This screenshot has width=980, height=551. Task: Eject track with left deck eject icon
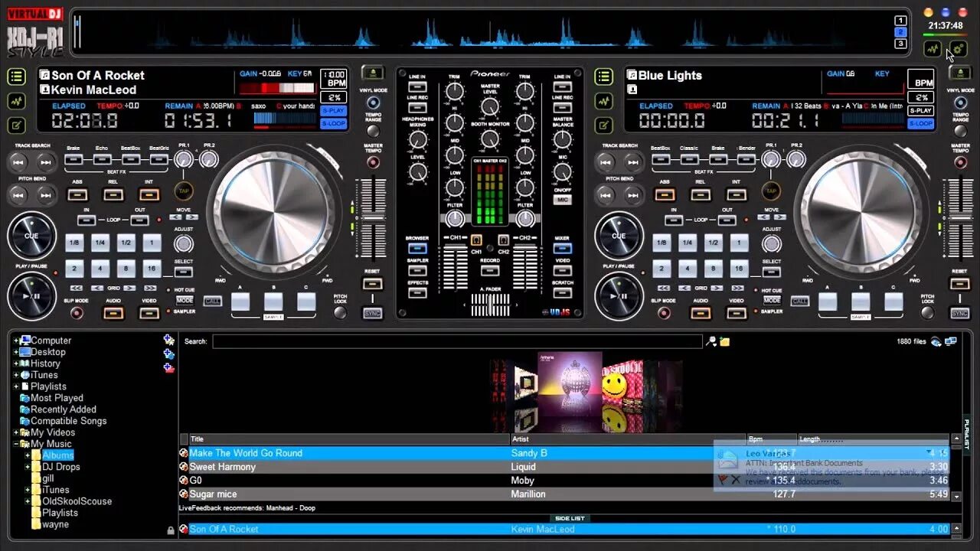[373, 73]
